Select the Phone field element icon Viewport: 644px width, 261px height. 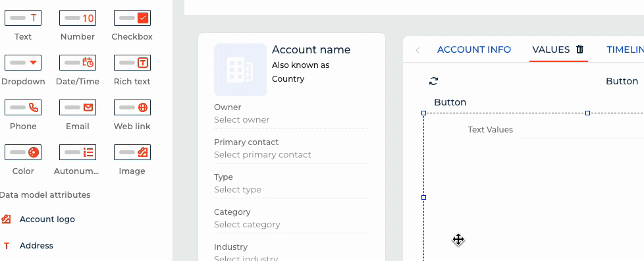[x=23, y=107]
